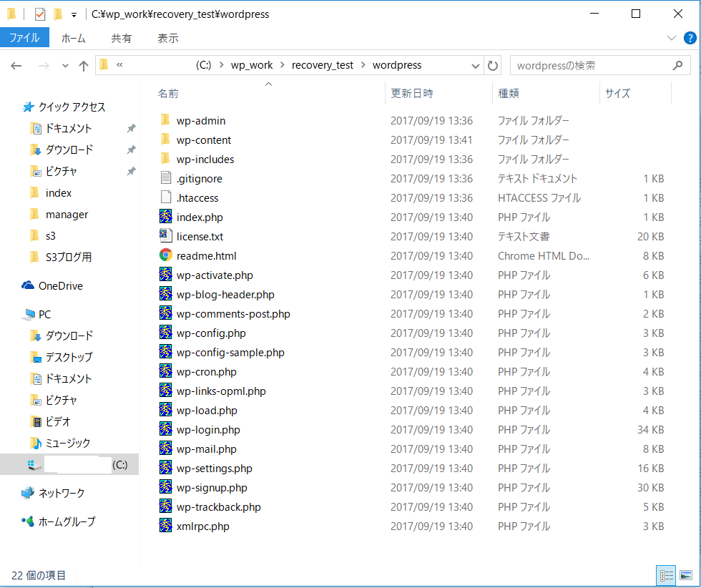Image resolution: width=701 pixels, height=588 pixels.
Task: Open S3ブログ用 folder in sidebar
Action: pyautogui.click(x=69, y=257)
